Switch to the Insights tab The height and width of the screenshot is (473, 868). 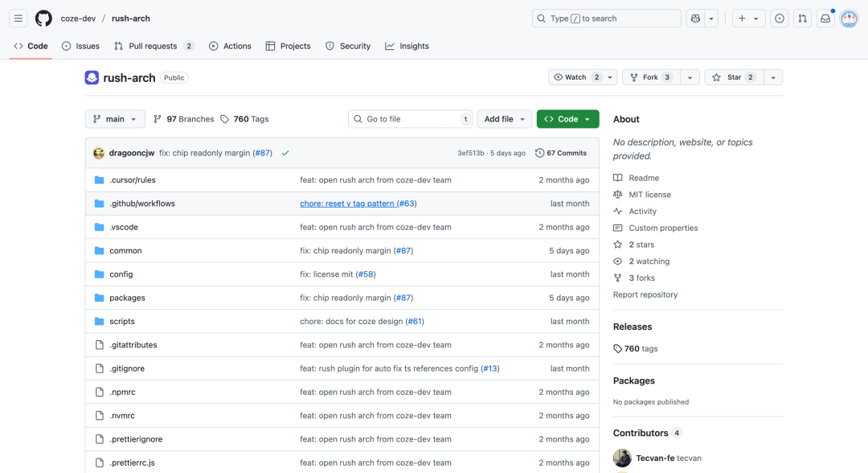coord(407,46)
